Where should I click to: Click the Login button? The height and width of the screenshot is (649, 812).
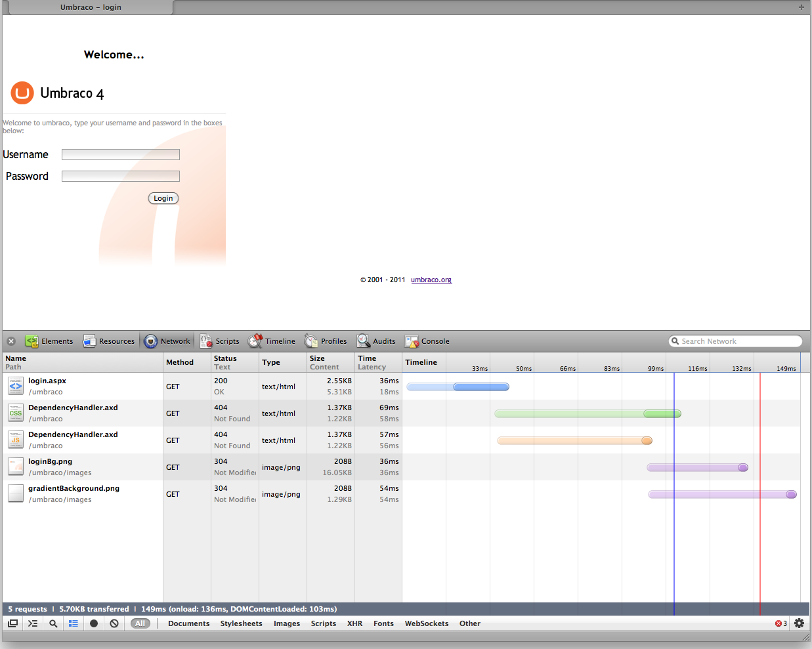[163, 198]
